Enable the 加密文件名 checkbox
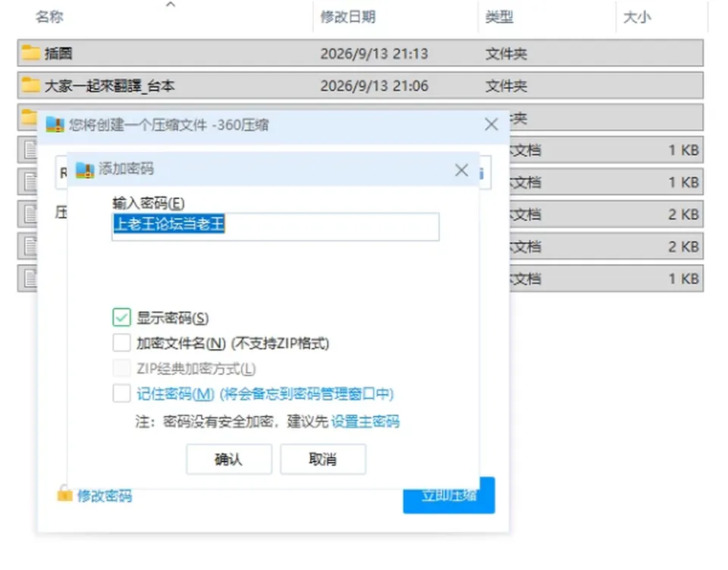The height and width of the screenshot is (570, 728). coord(121,343)
